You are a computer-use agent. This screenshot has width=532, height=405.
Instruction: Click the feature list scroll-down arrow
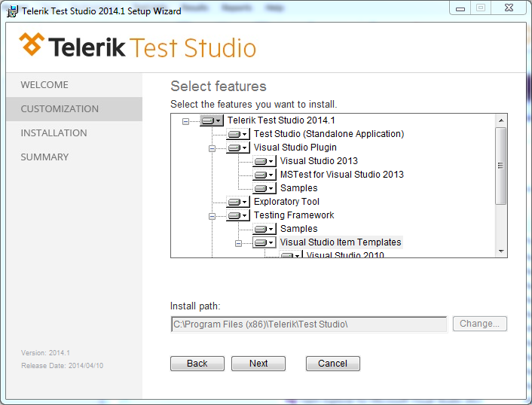pos(501,251)
